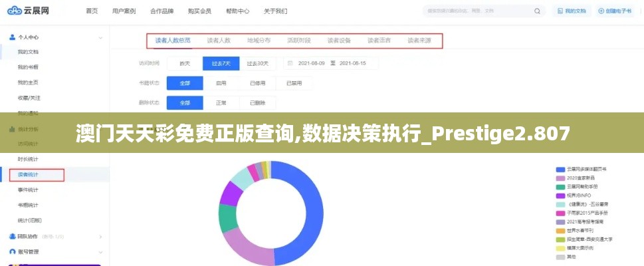Screen dimensions: 644x266
Task: Open 我的主页 in the sidebar
Action: point(28,82)
